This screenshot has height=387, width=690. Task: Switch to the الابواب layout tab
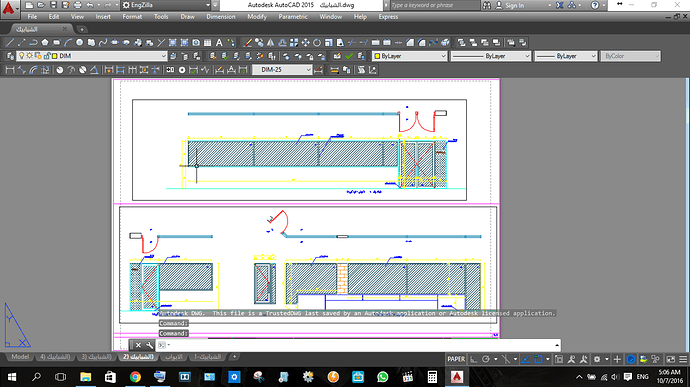point(173,357)
